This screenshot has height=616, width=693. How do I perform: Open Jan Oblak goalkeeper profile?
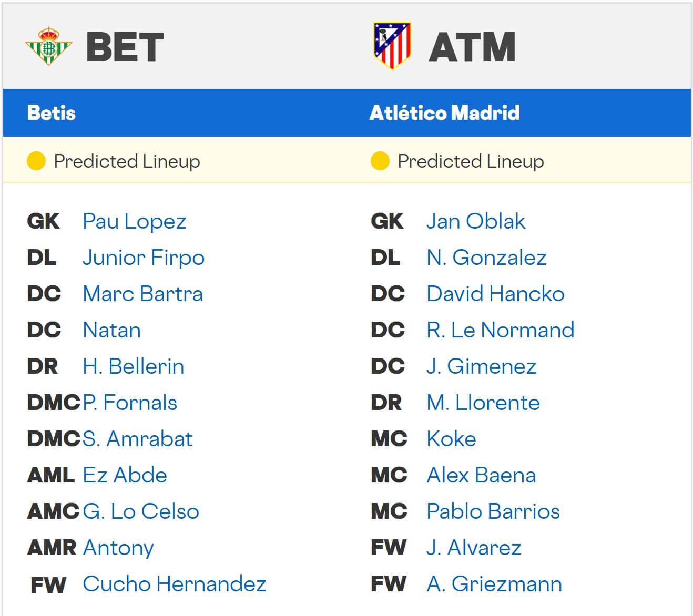[475, 222]
